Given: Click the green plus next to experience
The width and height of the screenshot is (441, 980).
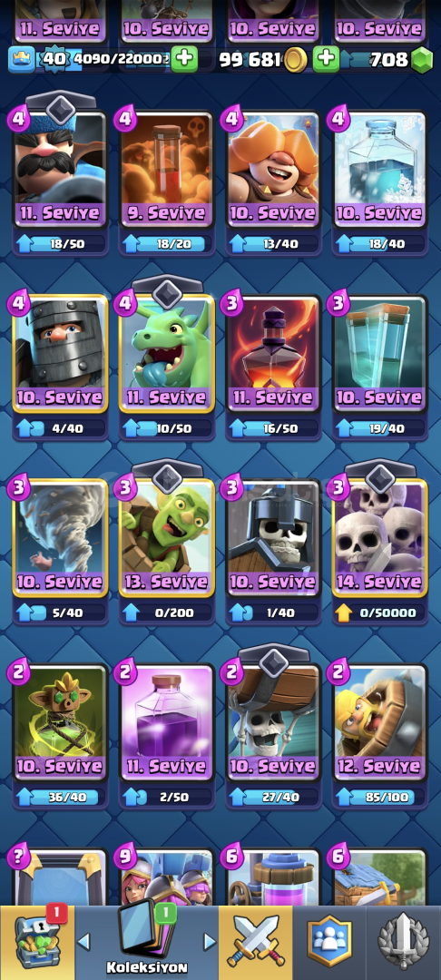Looking at the screenshot, I should (184, 59).
